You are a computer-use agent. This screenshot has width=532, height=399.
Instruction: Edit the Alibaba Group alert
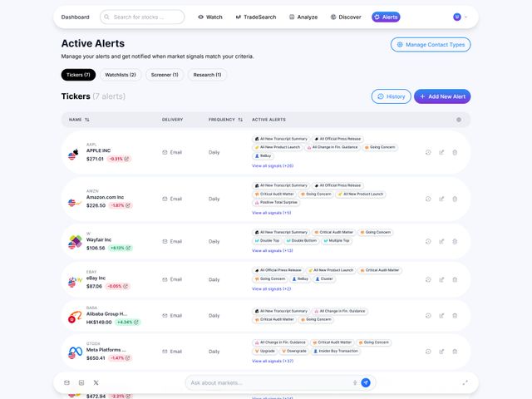click(441, 316)
